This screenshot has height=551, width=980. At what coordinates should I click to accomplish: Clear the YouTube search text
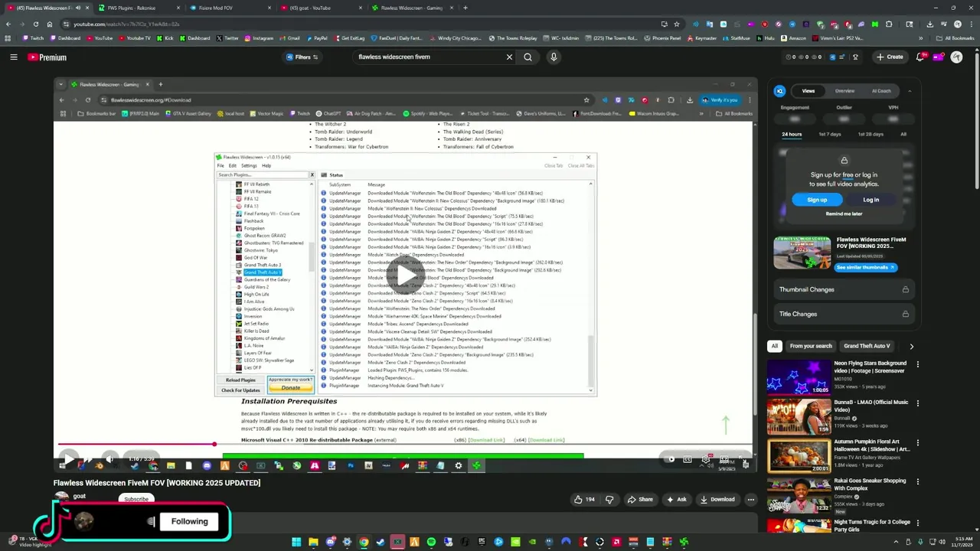509,57
